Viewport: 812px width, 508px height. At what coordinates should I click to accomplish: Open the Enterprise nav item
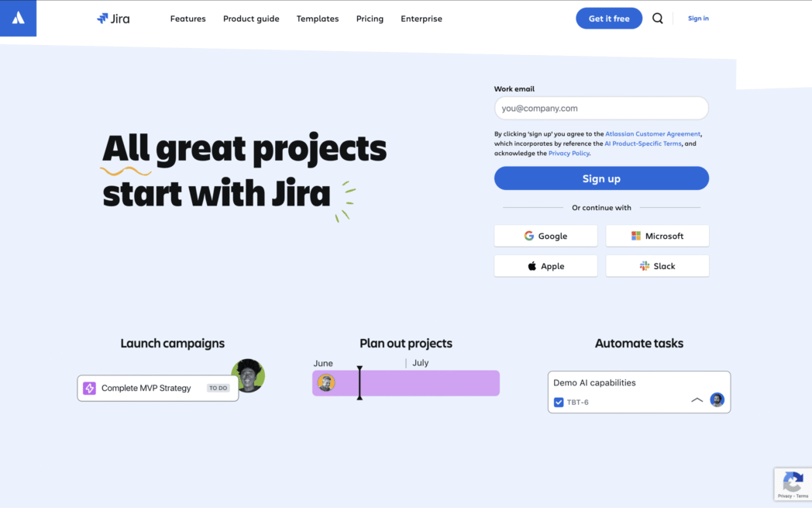(421, 19)
